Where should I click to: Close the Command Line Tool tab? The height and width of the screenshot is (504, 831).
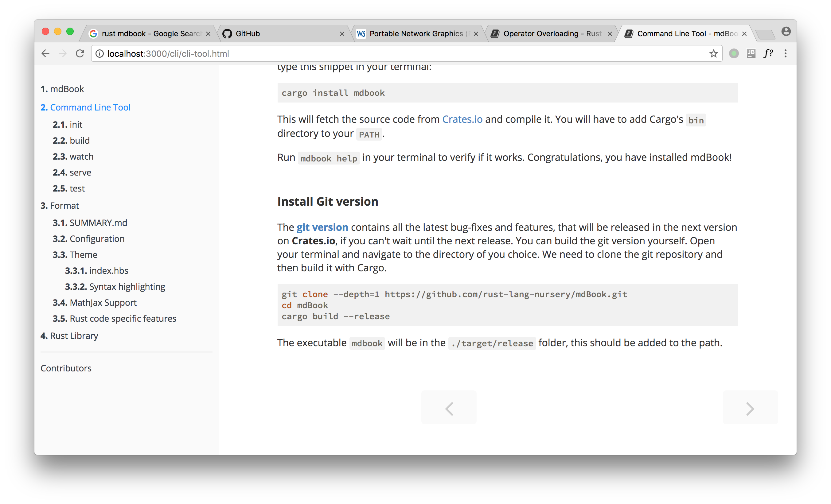pos(744,34)
